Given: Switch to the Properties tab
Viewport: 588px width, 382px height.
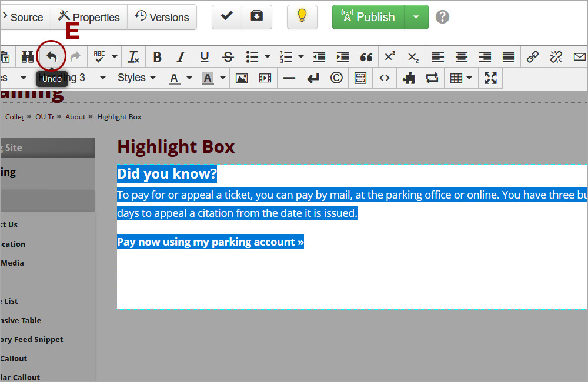Looking at the screenshot, I should pyautogui.click(x=89, y=17).
